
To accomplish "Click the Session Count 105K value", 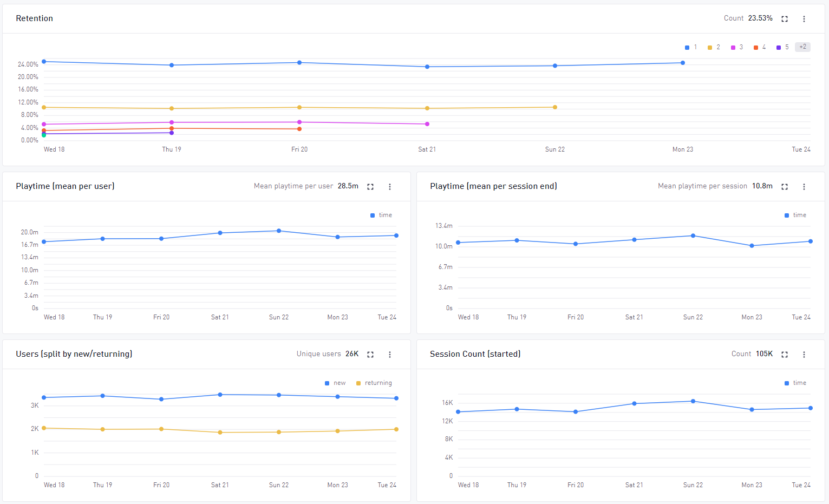I will pyautogui.click(x=765, y=354).
